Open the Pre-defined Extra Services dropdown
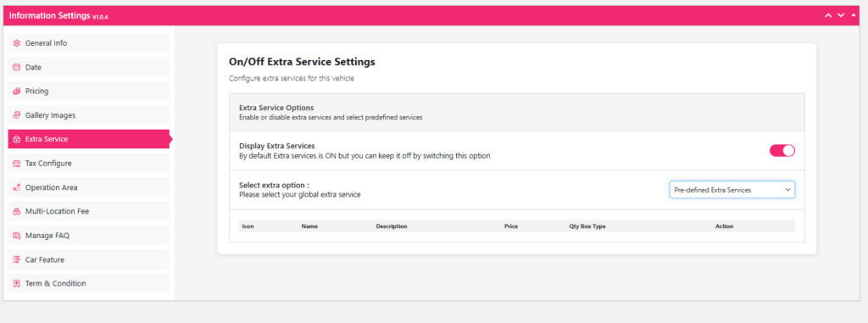 [x=732, y=190]
